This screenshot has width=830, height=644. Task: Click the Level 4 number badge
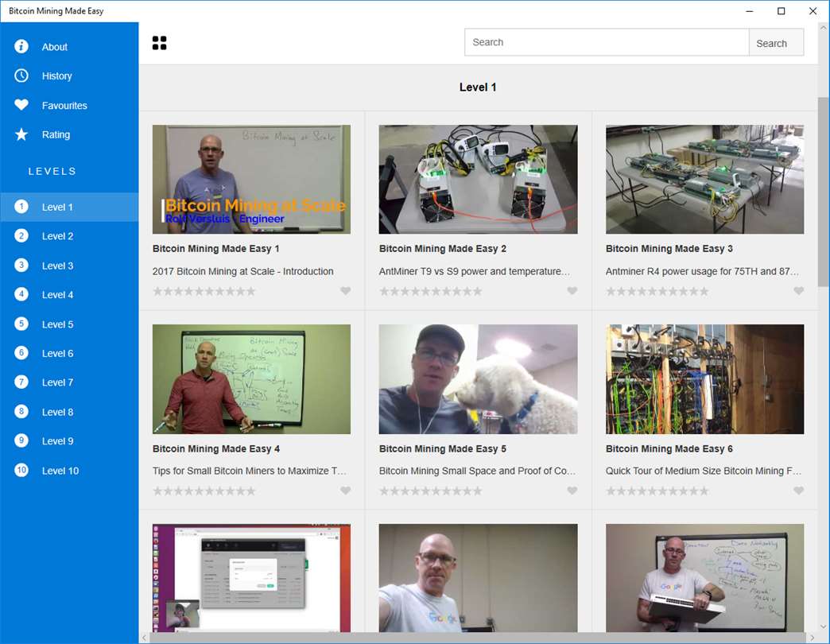(21, 294)
